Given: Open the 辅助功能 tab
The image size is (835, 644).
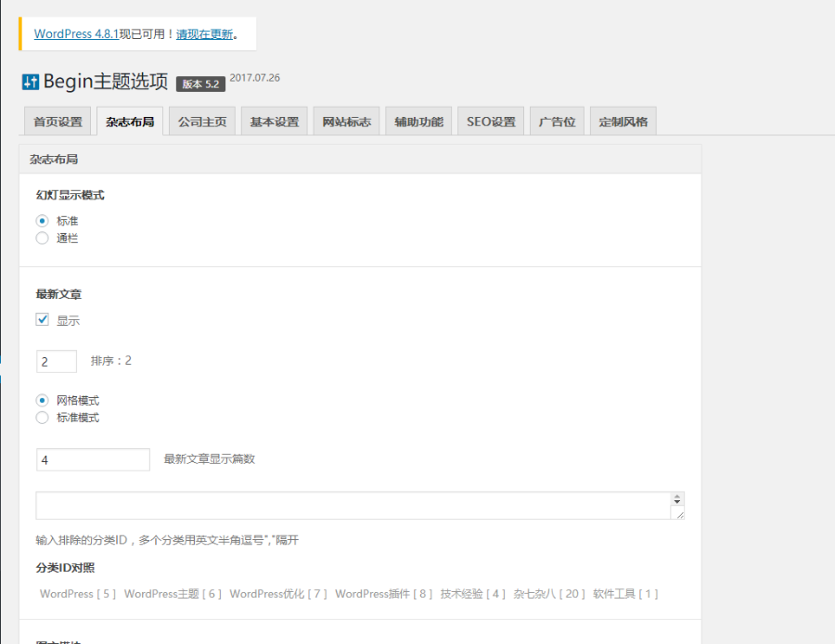Looking at the screenshot, I should pos(418,122).
